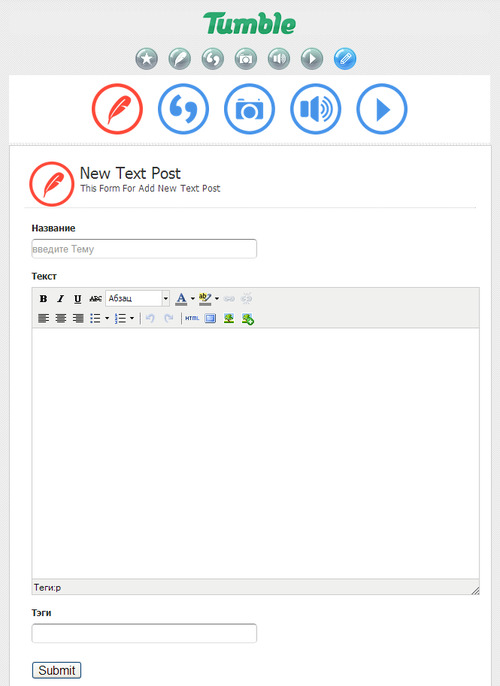Click the Submit button
This screenshot has height=686, width=500.
56,670
